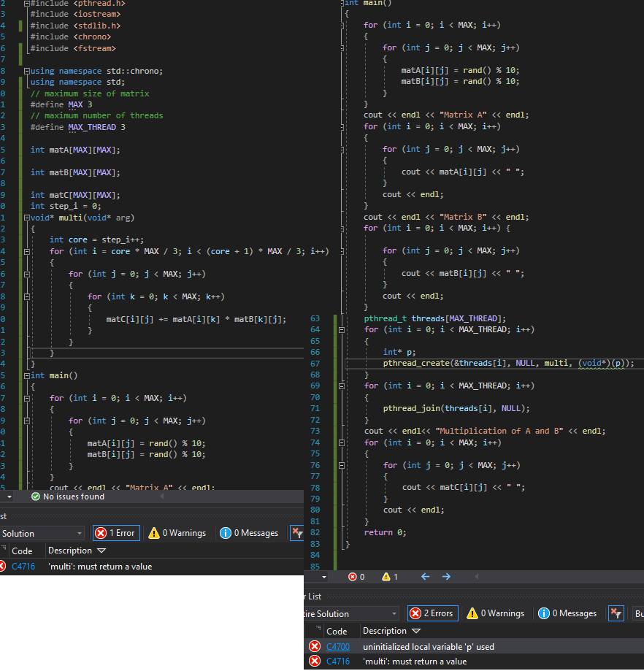Click the "int* p;" declaration at line 66
The image size is (644, 671).
pos(399,352)
